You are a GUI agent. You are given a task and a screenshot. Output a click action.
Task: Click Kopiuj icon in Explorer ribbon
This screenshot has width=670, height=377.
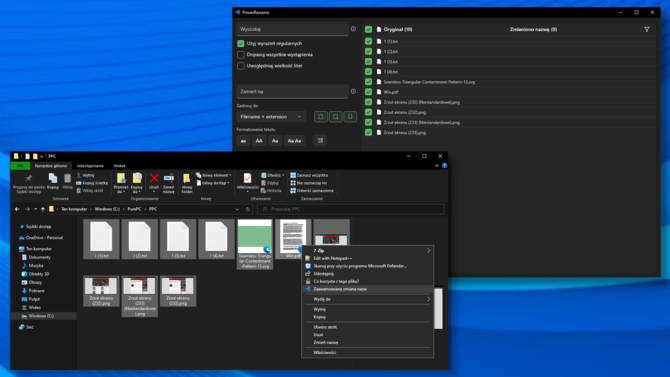[53, 178]
